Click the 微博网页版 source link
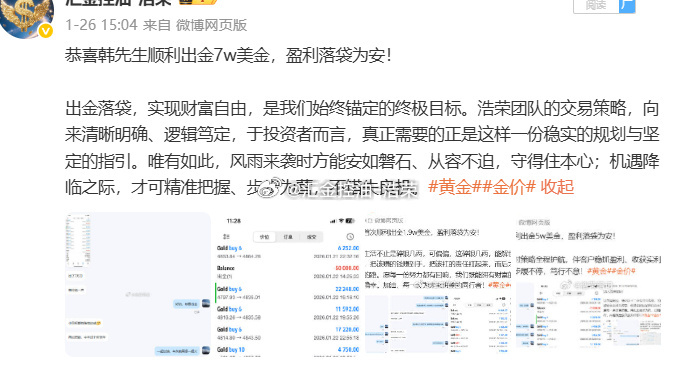The width and height of the screenshot is (678, 377). (x=211, y=25)
